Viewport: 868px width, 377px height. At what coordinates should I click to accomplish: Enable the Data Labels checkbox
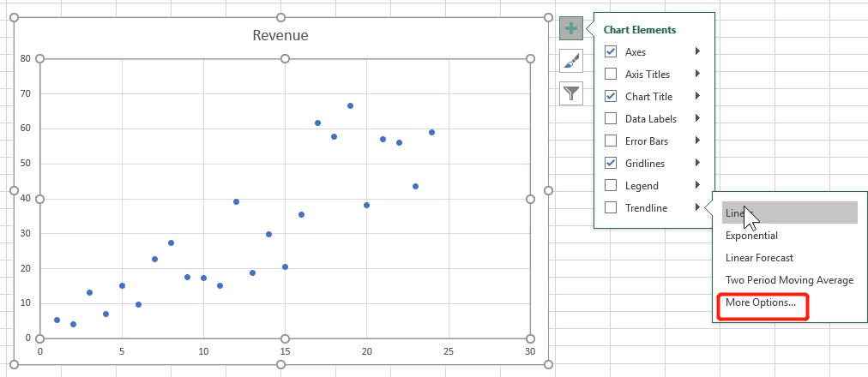[x=611, y=118]
